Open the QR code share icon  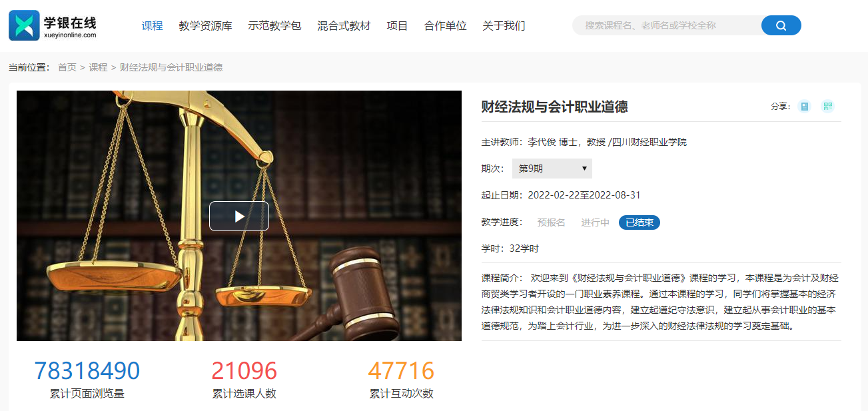(827, 107)
